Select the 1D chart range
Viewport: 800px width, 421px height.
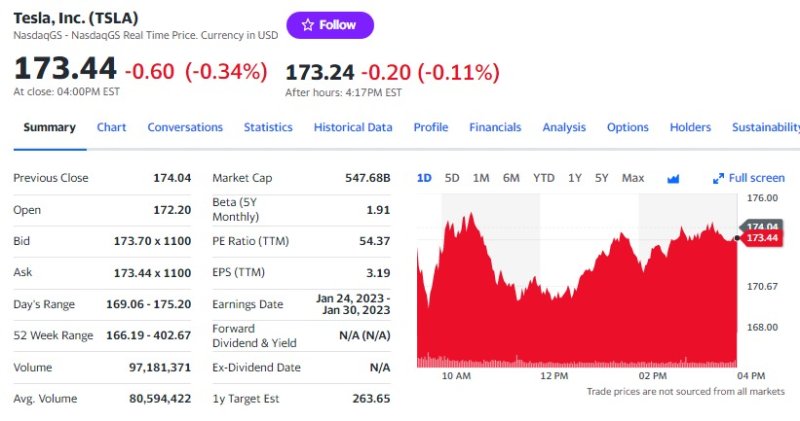click(424, 178)
